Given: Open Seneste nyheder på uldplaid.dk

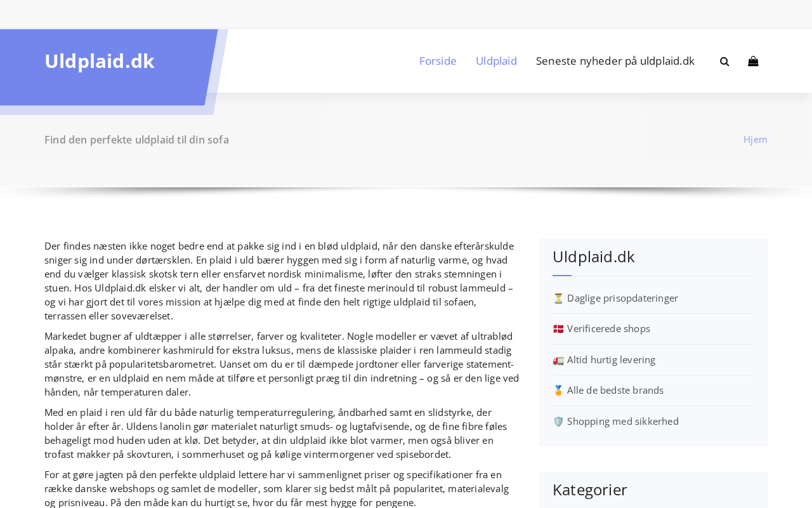Looking at the screenshot, I should click(x=615, y=61).
